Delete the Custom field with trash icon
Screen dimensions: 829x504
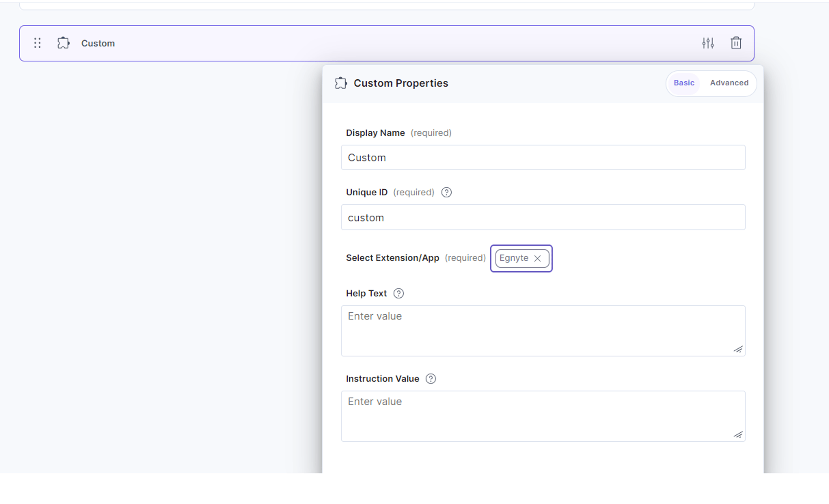pyautogui.click(x=736, y=43)
